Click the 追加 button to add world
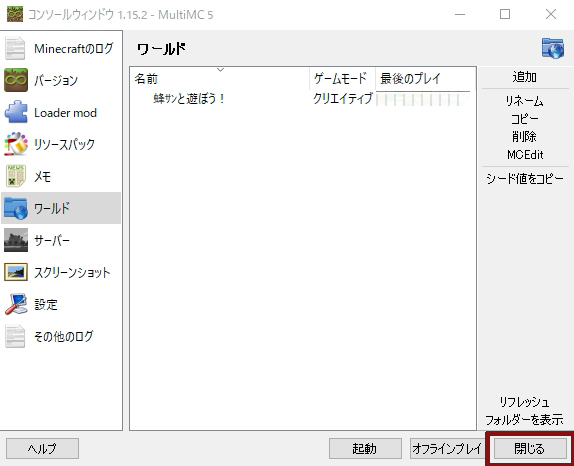The image size is (574, 466). 525,77
